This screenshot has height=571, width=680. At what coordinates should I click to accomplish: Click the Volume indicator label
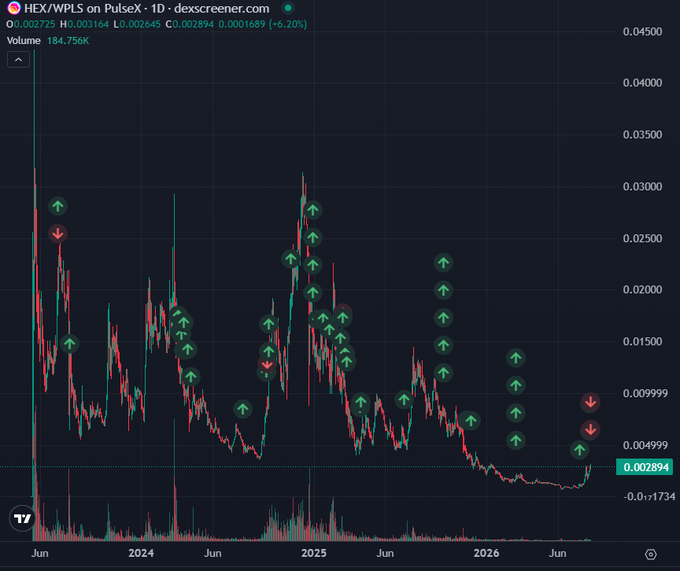coord(24,41)
